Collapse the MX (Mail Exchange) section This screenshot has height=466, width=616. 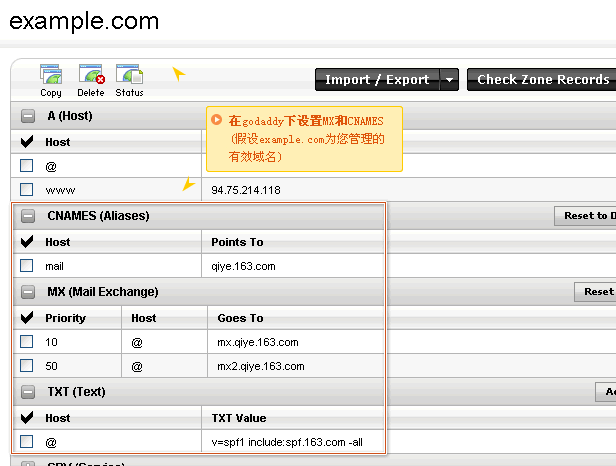point(28,292)
